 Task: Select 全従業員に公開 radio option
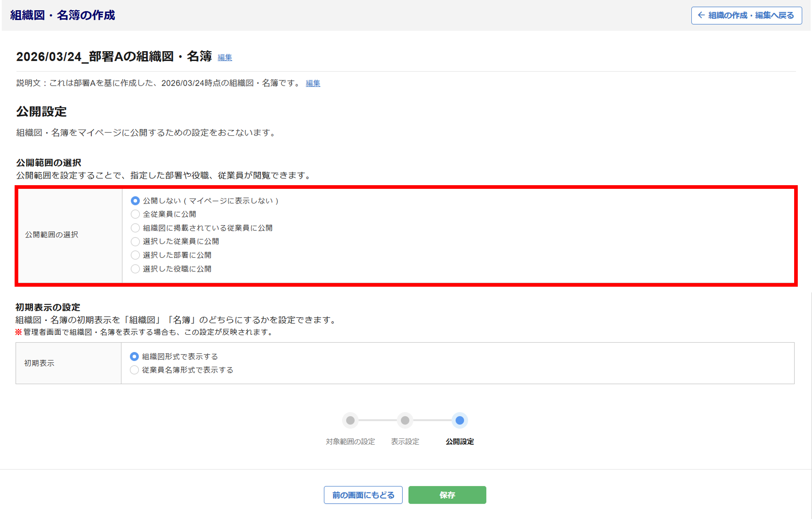pyautogui.click(x=135, y=214)
